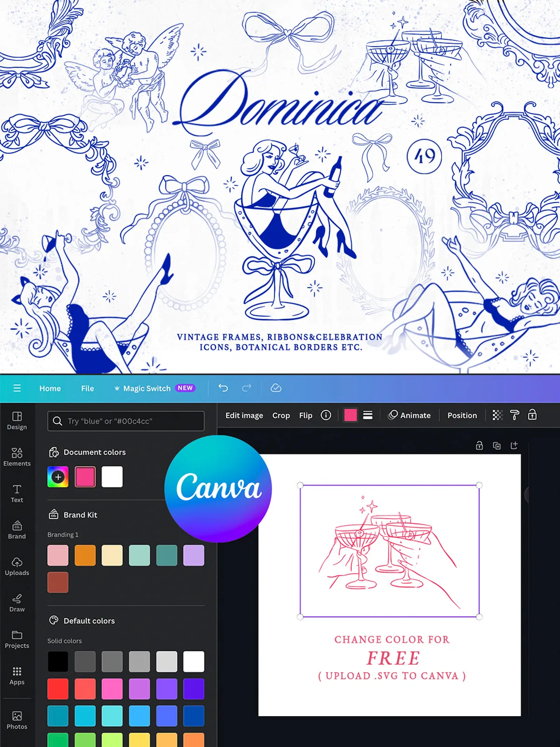Open the image info icon
The height and width of the screenshot is (747, 560).
pos(326,415)
